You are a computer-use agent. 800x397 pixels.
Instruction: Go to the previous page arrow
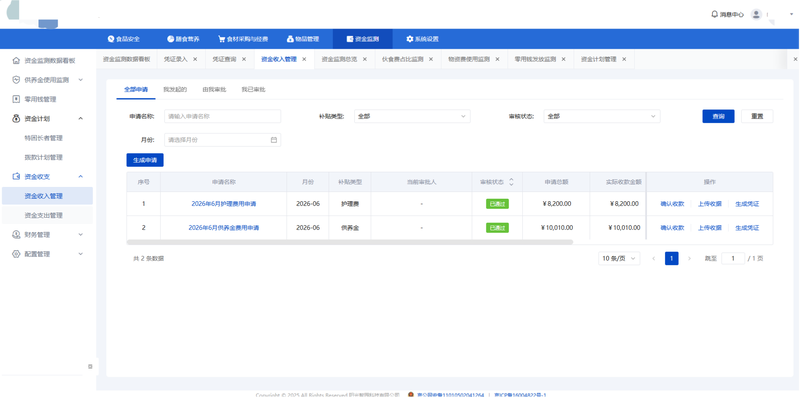[x=654, y=259]
